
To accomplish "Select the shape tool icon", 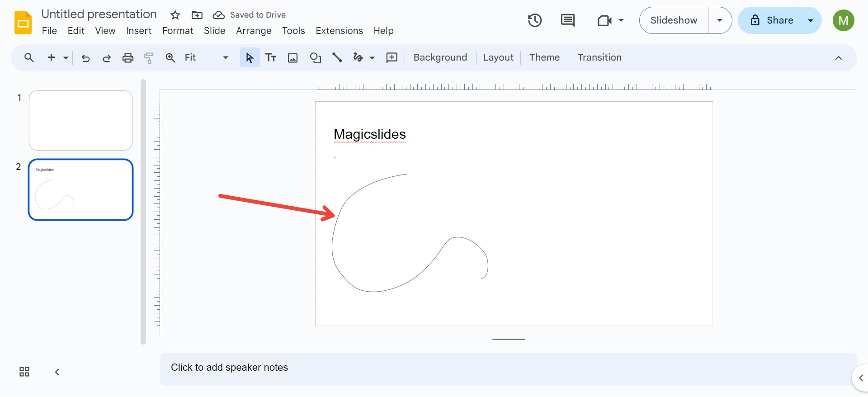I will 315,58.
